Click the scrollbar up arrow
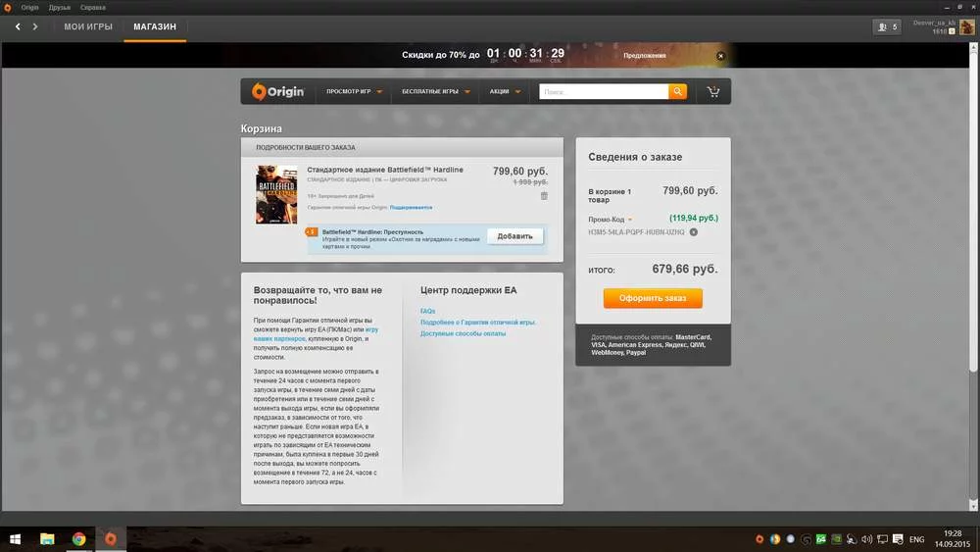 pos(973,47)
